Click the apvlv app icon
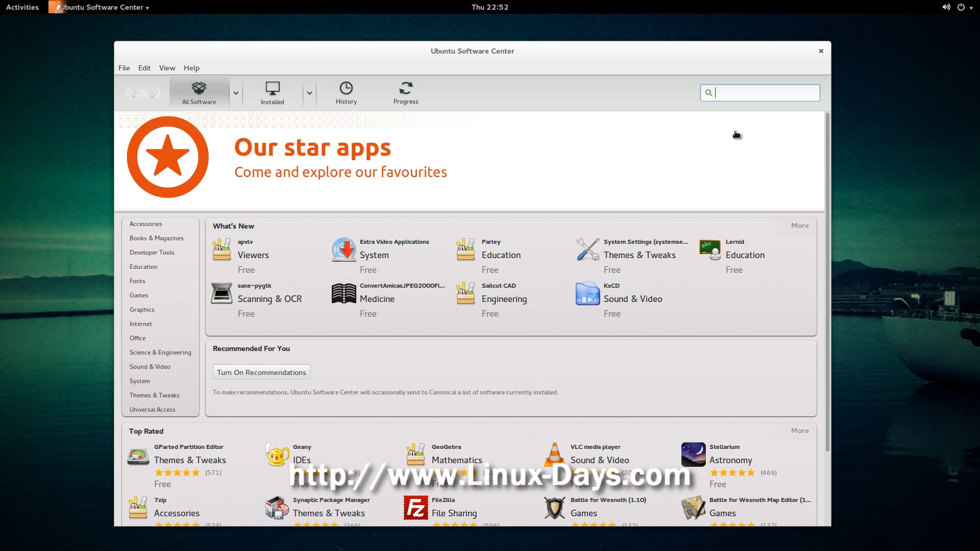This screenshot has width=980, height=551. tap(222, 249)
